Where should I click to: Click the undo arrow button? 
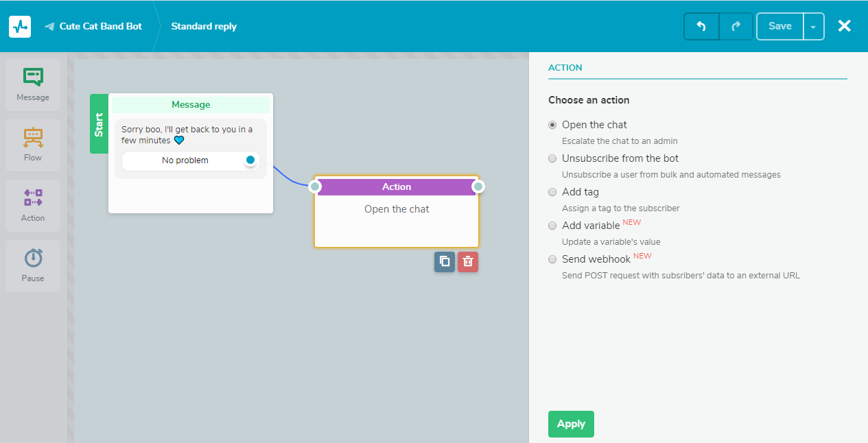[701, 27]
